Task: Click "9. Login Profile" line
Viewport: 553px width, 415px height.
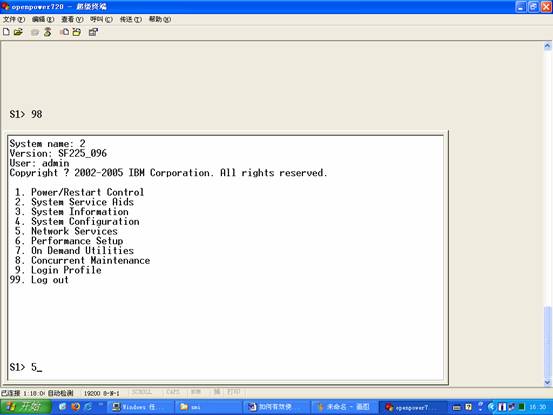Action: (x=58, y=270)
